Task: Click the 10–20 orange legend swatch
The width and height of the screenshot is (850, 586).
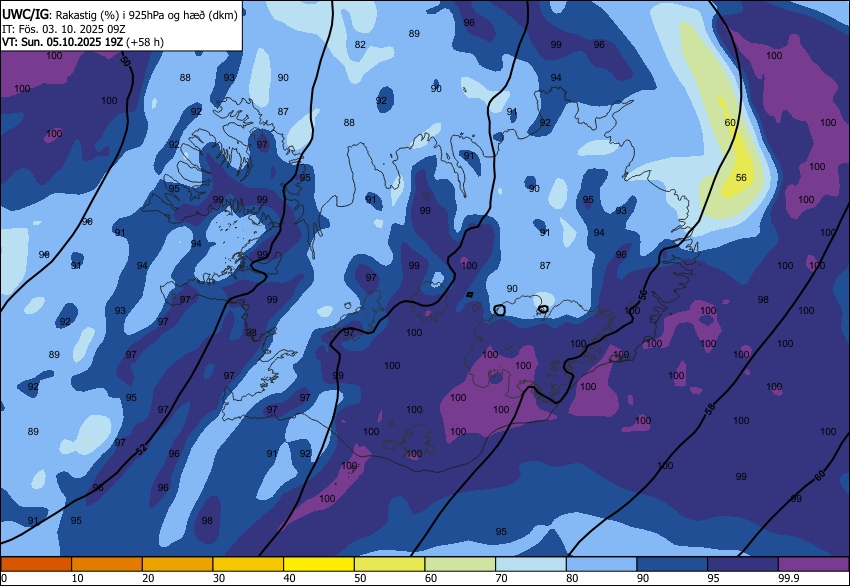Action: pos(107,564)
